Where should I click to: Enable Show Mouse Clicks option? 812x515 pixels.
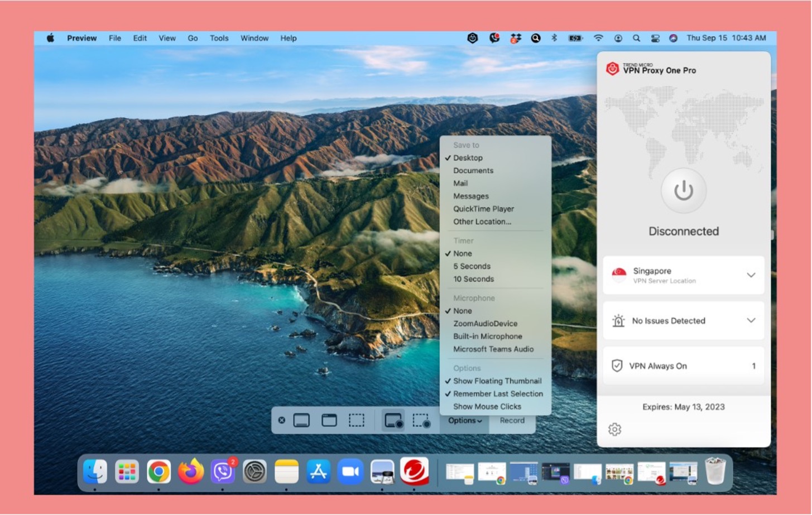[487, 407]
